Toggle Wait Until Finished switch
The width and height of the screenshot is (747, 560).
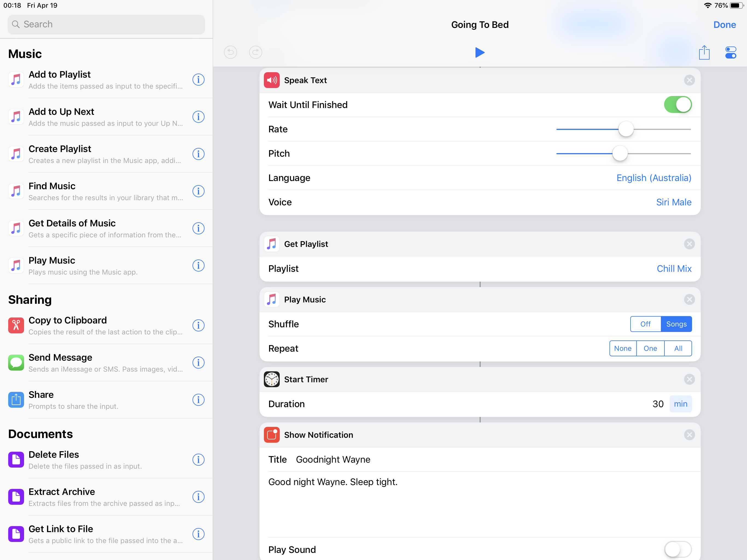click(x=678, y=105)
